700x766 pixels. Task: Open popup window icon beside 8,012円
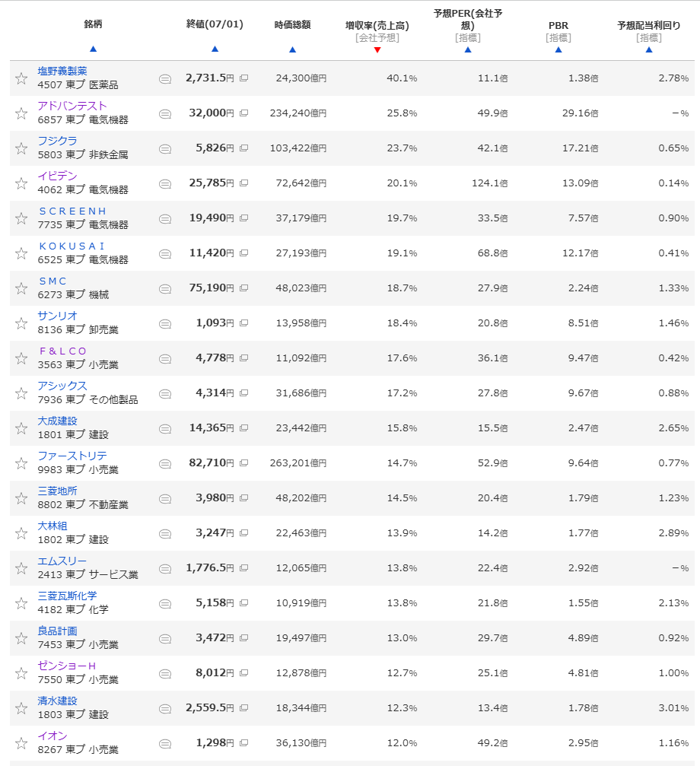(x=243, y=672)
